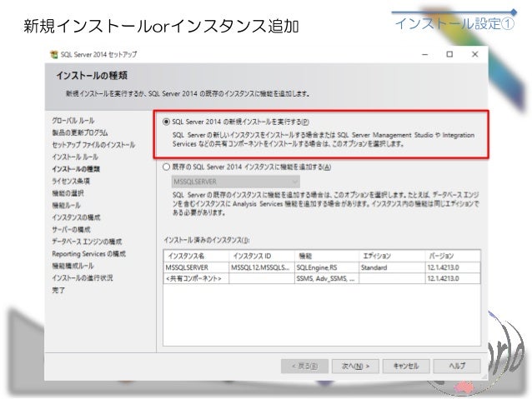The height and width of the screenshot is (399, 532).
Task: Click the SSMS, Adv_SSMS features cell
Action: pos(327,278)
